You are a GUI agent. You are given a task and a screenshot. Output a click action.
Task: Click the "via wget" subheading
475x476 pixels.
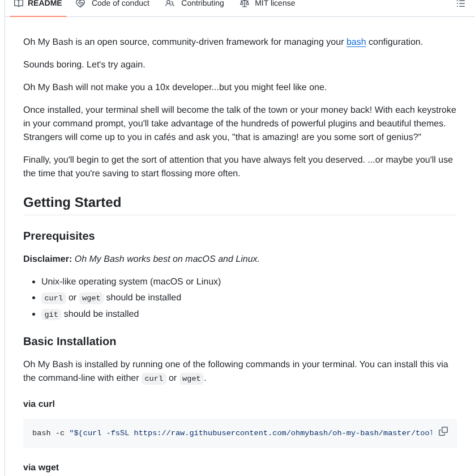pyautogui.click(x=41, y=467)
